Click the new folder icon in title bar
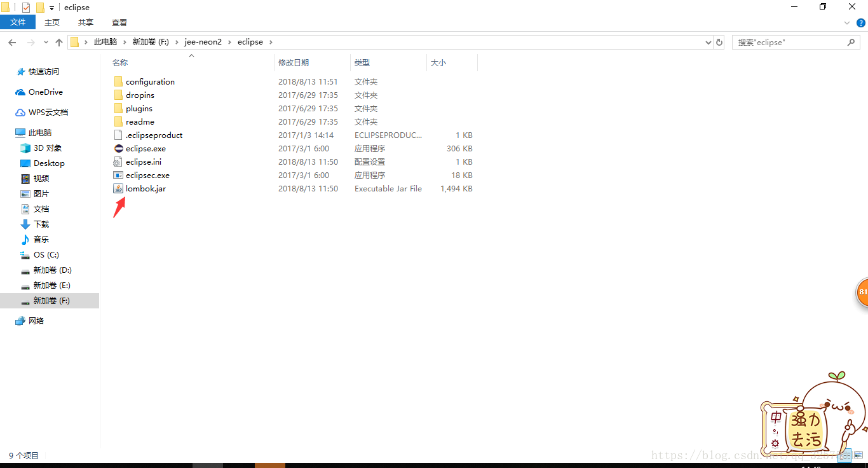The height and width of the screenshot is (468, 868). tap(40, 8)
